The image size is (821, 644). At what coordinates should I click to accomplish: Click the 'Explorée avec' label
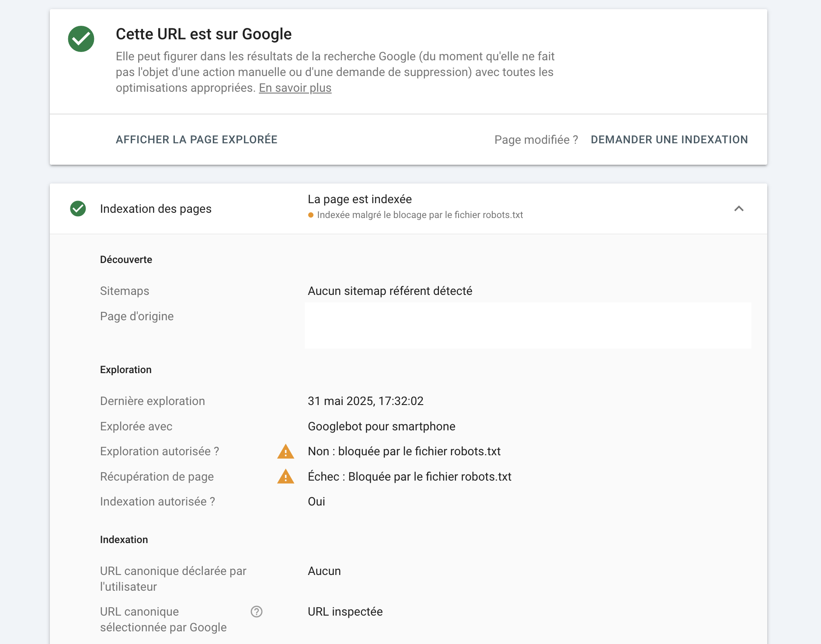(x=136, y=426)
